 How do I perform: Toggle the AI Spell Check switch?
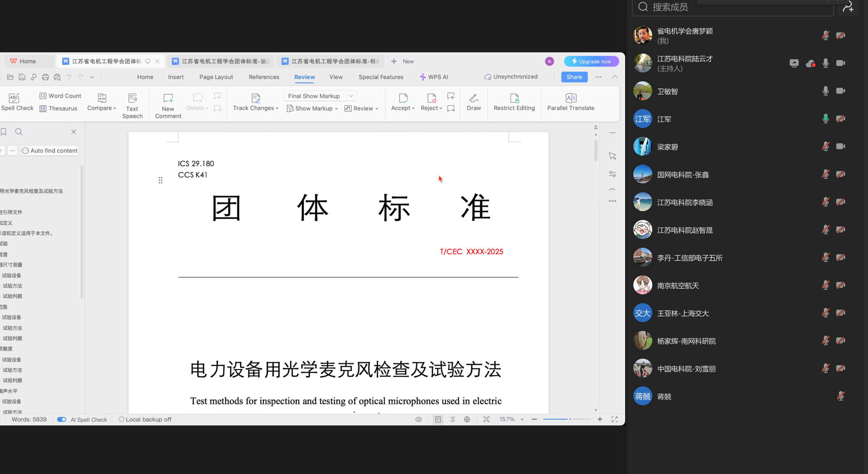[62, 419]
